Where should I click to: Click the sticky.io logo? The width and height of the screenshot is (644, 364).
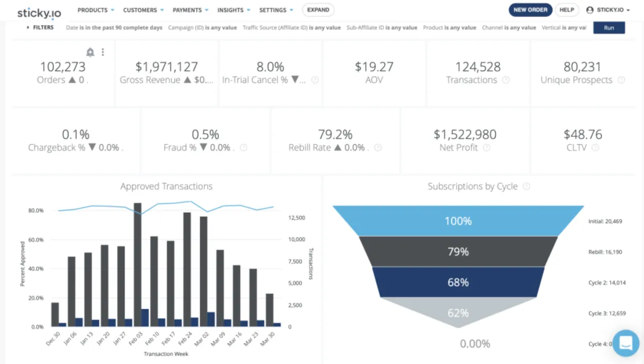[39, 11]
